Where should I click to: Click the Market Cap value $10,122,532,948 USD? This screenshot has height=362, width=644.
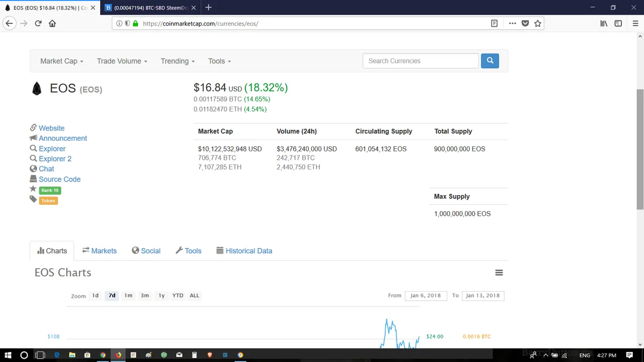click(x=230, y=149)
